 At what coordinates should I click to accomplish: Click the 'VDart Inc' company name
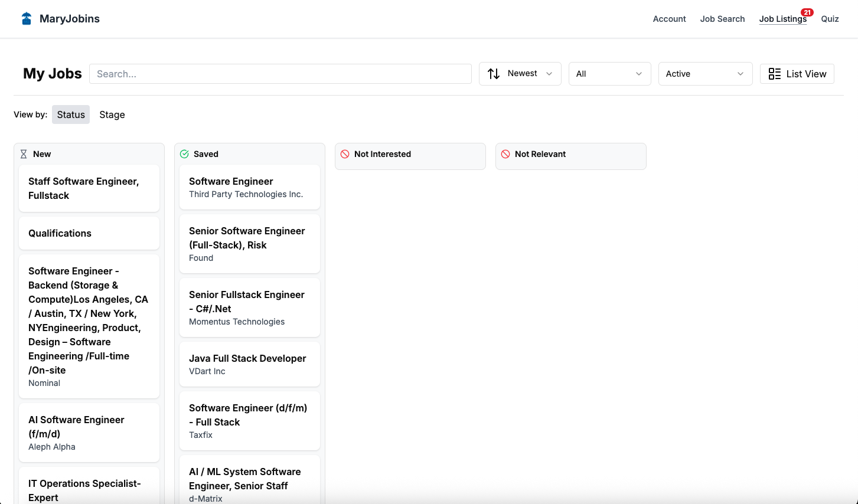[x=207, y=371]
